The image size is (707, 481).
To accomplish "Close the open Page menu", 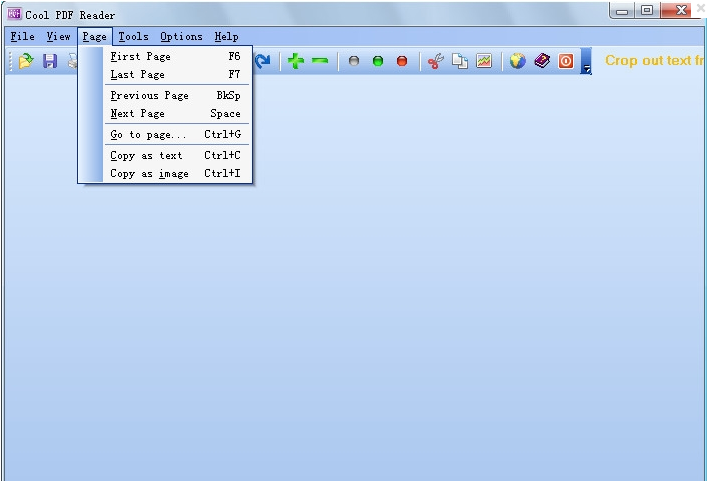I will pyautogui.click(x=95, y=37).
